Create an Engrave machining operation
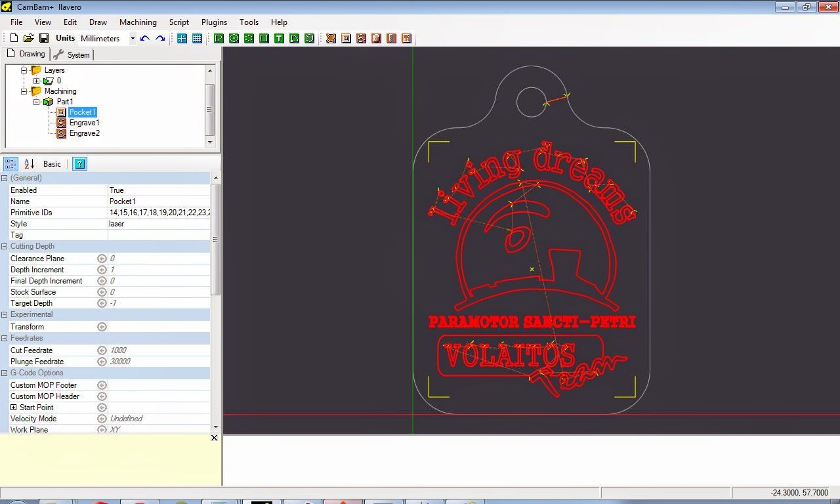This screenshot has height=504, width=840. [x=360, y=38]
